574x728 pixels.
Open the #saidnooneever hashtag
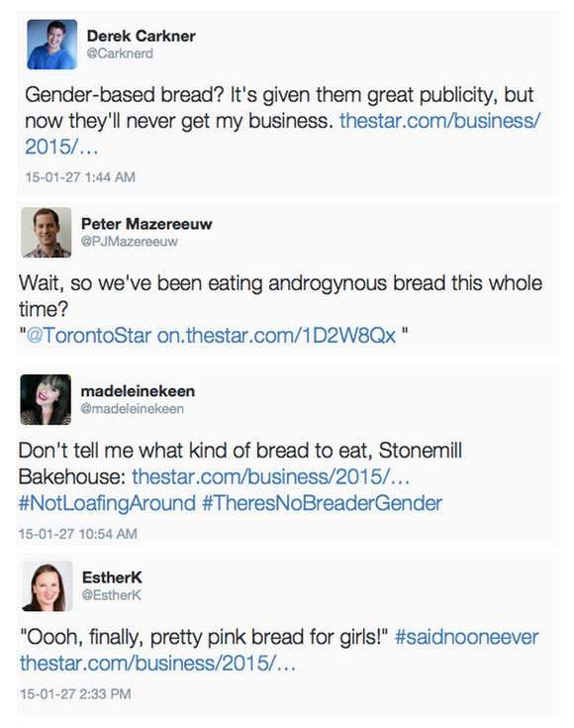coord(467,637)
